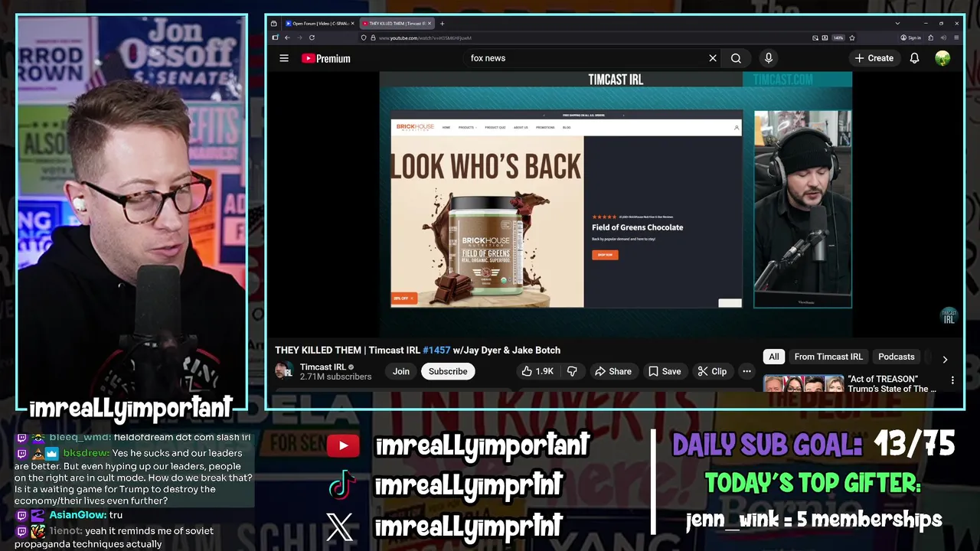Open the Create button

[874, 58]
